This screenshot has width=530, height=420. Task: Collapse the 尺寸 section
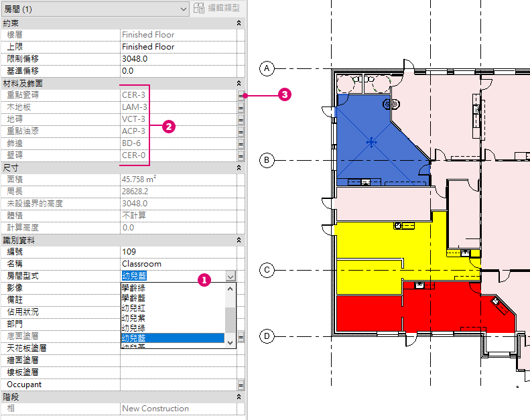click(x=239, y=167)
